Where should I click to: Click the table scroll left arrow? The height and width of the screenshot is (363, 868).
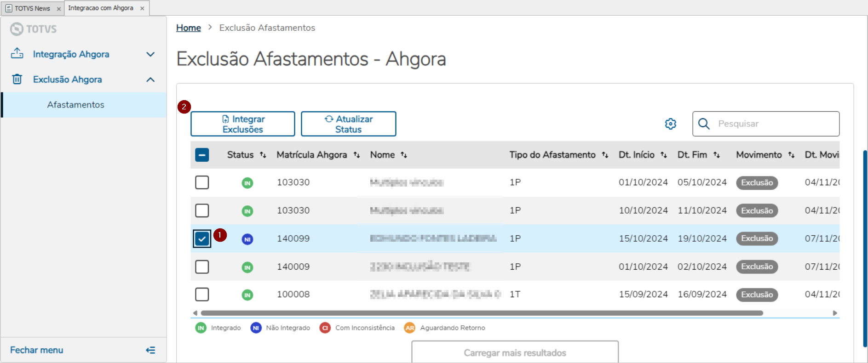[x=195, y=313]
